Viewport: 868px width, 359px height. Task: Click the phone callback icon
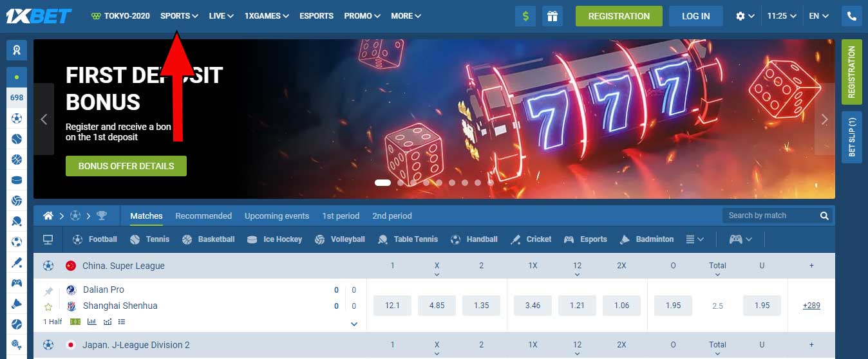coord(852,16)
